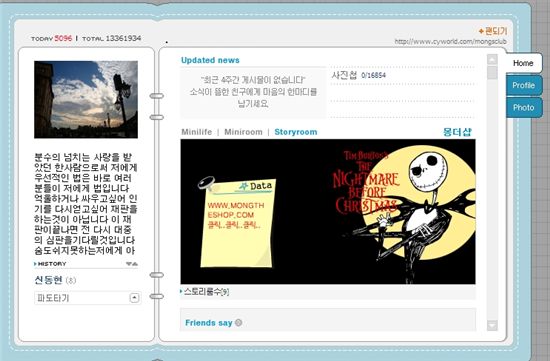Click the male symbol next to 신동현
This screenshot has width=550, height=361.
(71, 280)
